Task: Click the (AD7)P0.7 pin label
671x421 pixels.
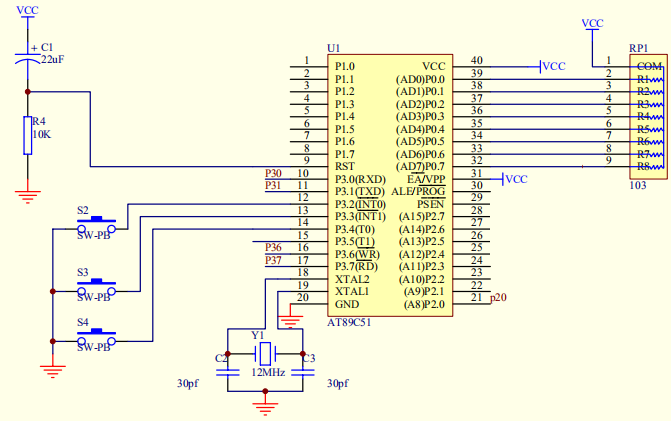Action: [x=420, y=166]
